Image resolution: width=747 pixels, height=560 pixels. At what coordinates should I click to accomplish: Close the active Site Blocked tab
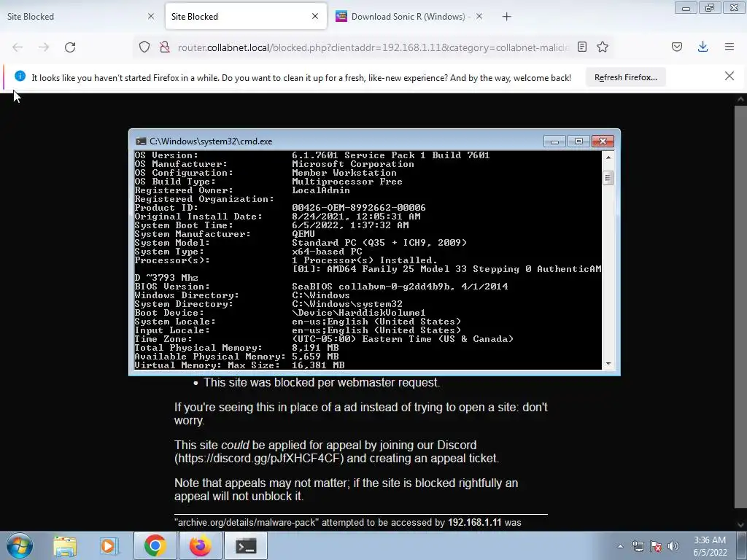[x=315, y=16]
